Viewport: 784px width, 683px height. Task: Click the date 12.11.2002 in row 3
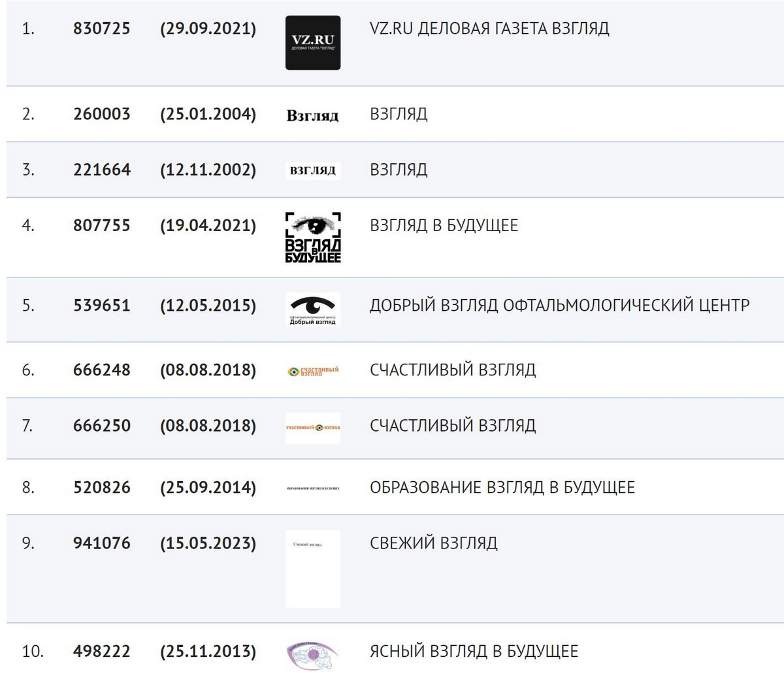tap(208, 170)
